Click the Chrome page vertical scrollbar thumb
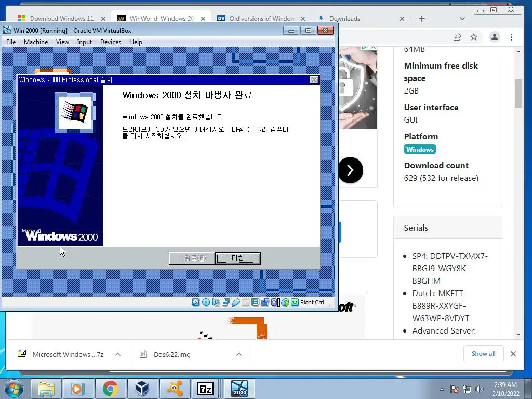Viewport: 532px width, 399px height. pyautogui.click(x=518, y=94)
